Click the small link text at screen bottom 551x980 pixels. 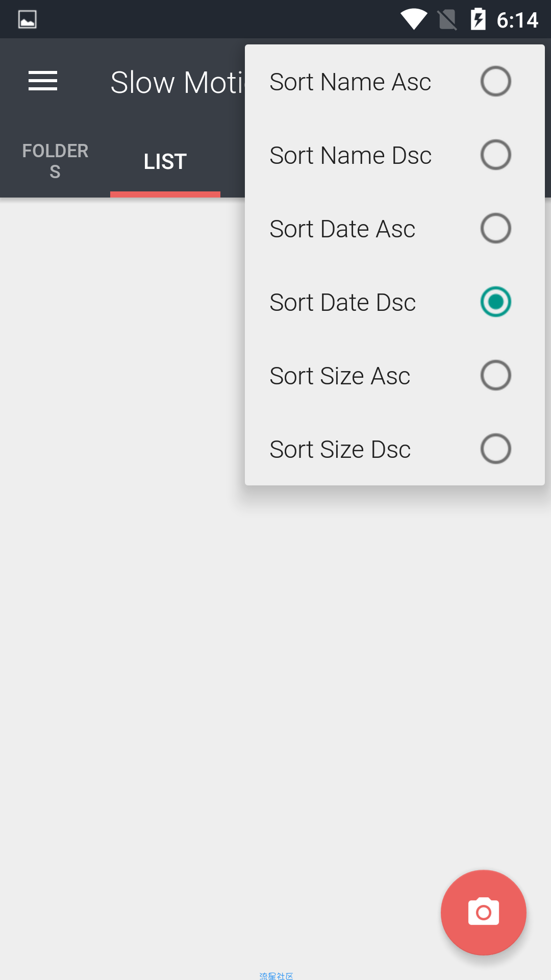point(276,975)
